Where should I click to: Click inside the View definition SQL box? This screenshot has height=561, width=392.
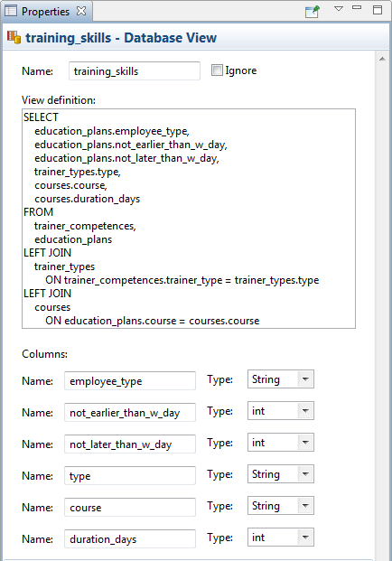point(189,219)
